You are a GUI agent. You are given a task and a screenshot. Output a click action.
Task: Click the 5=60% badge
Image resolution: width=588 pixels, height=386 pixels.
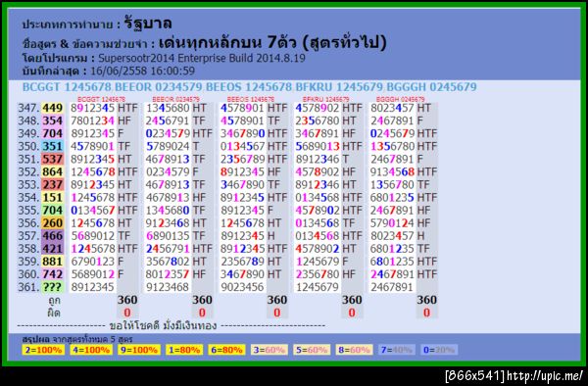pos(312,350)
